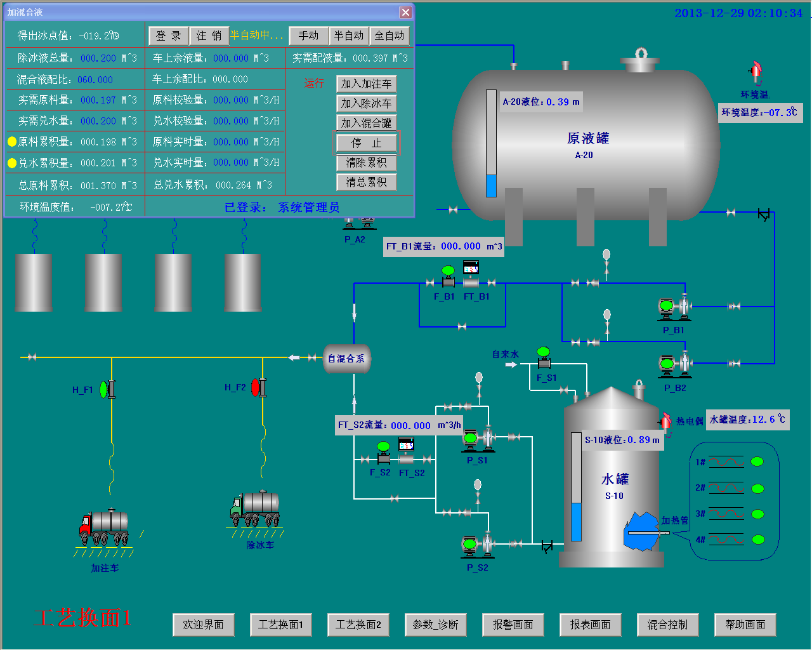
Task: Click the 除冰车 green truck icon
Action: [x=256, y=509]
